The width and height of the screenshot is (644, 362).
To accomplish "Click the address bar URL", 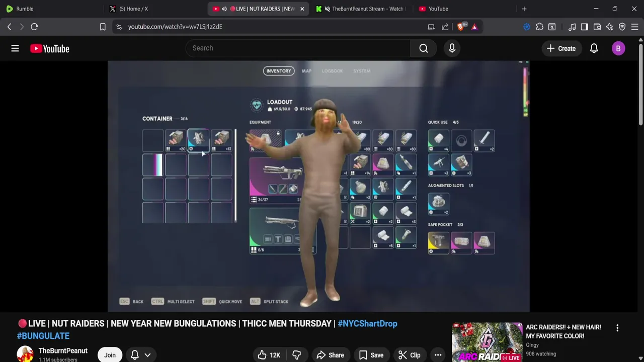I will click(x=175, y=27).
